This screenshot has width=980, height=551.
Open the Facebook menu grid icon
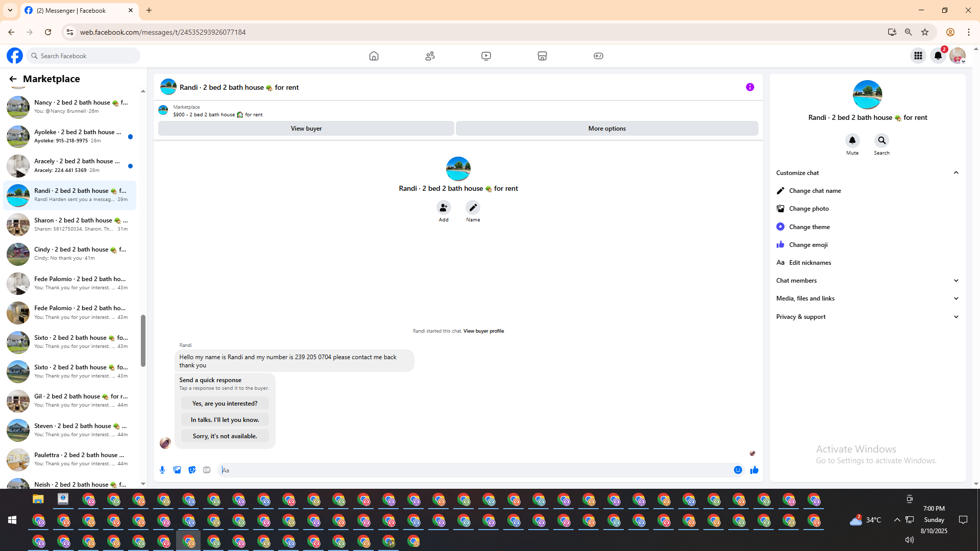click(918, 56)
